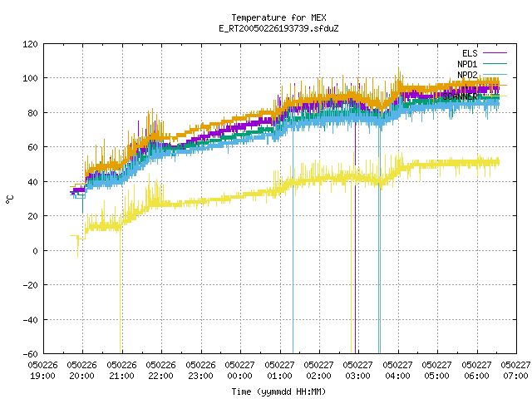Click the x-axis tick 050226 21:00

121,371
